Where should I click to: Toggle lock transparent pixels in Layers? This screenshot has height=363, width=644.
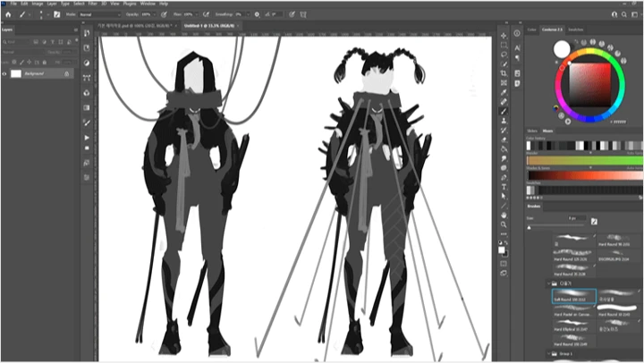point(14,62)
